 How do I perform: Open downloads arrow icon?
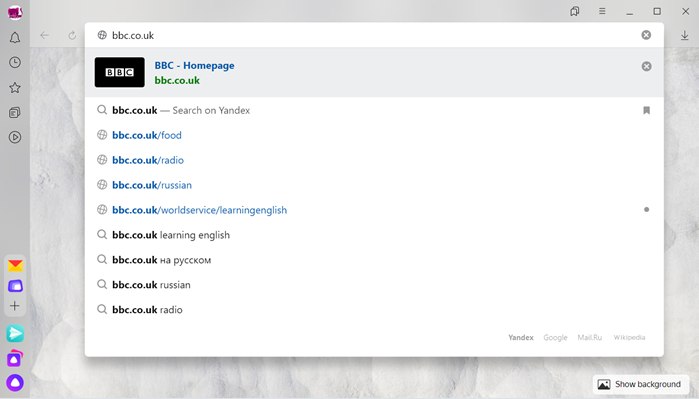click(685, 35)
